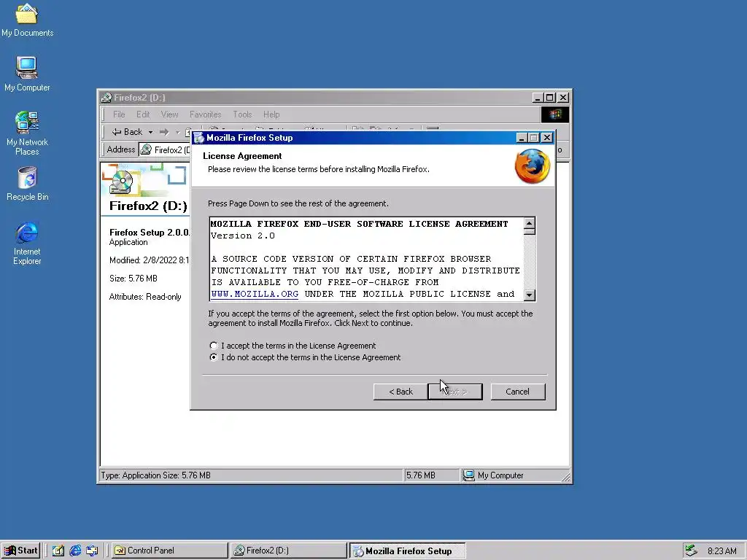
Task: Click the license scrollbar thumb
Action: [530, 232]
